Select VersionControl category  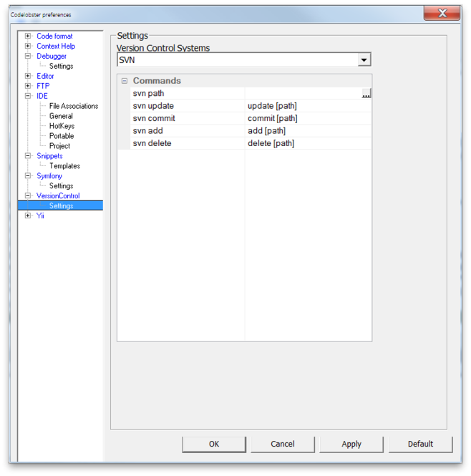[x=58, y=196]
